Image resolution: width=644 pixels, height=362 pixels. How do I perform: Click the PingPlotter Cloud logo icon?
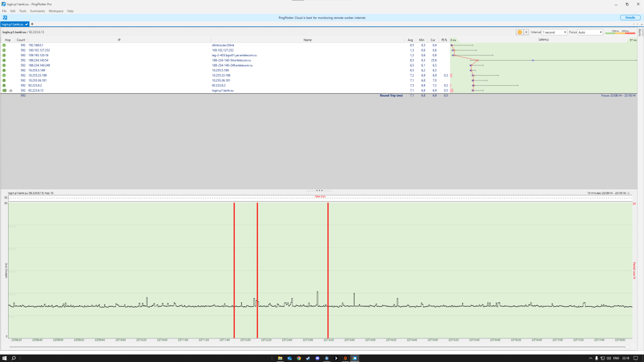pos(5,18)
